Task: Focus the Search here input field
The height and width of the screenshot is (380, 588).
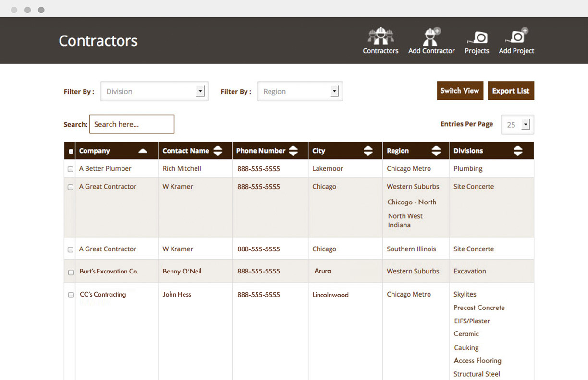Action: click(x=132, y=124)
